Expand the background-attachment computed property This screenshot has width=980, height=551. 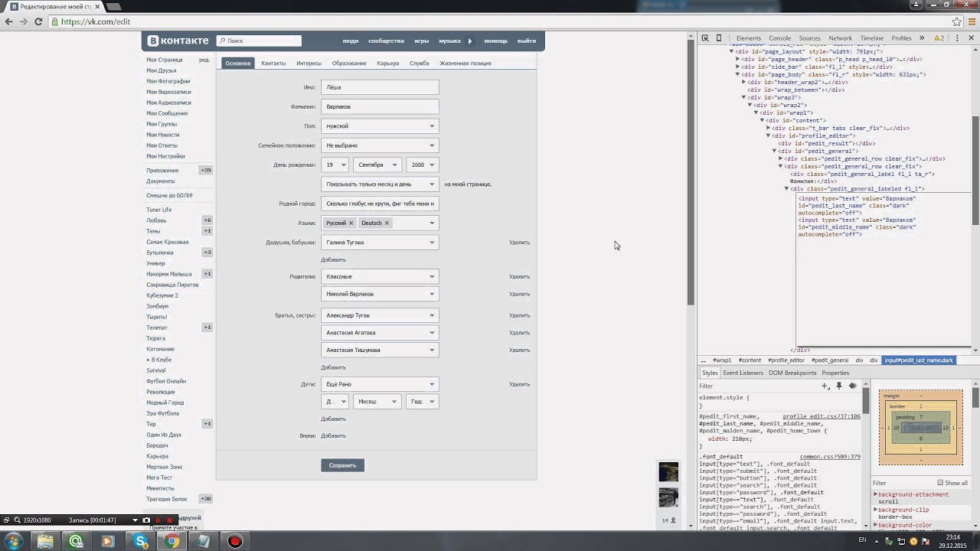coord(876,494)
